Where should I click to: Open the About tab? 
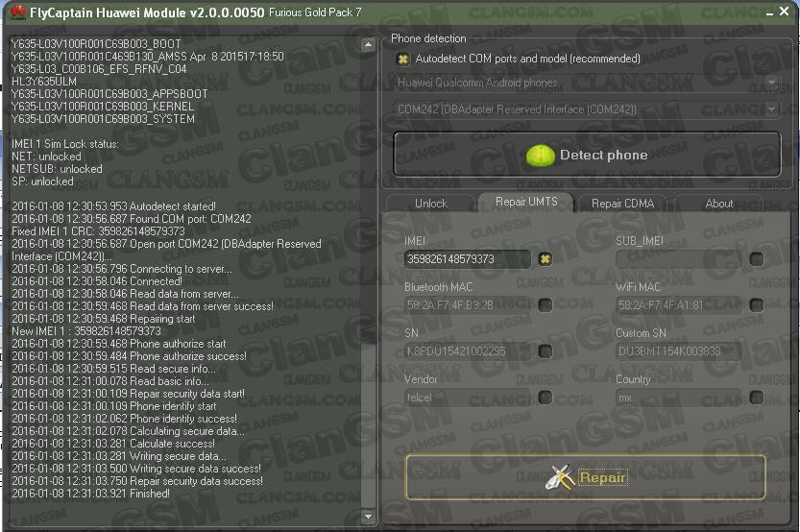pos(719,204)
